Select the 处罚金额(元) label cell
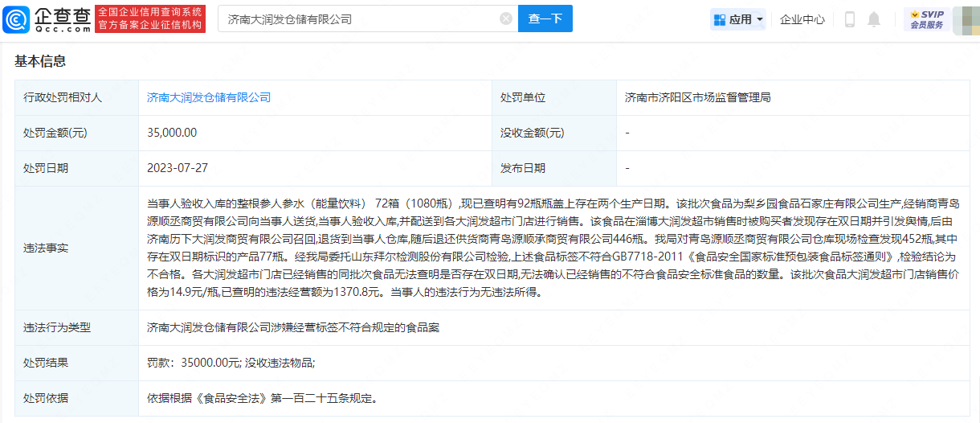The width and height of the screenshot is (980, 423). pyautogui.click(x=76, y=133)
